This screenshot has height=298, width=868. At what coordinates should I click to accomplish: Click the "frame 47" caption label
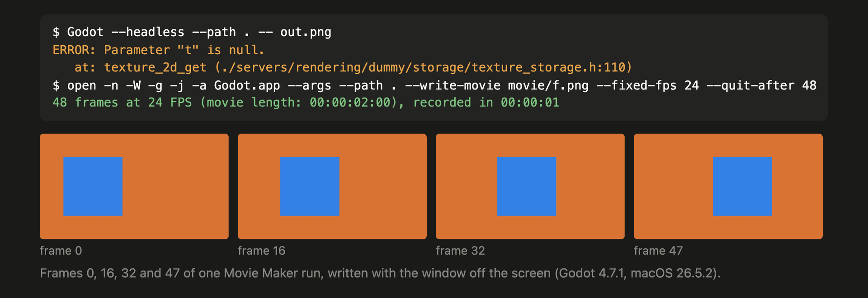(x=658, y=251)
